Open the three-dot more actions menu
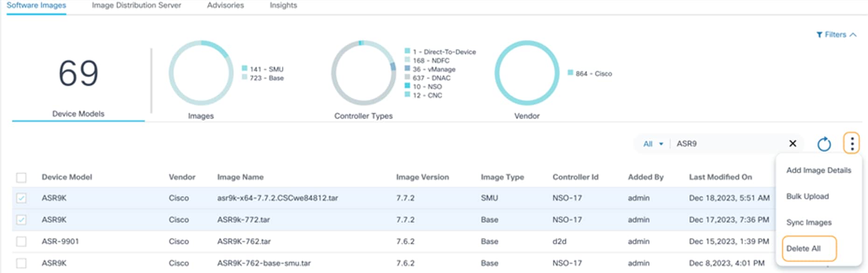 (x=852, y=144)
